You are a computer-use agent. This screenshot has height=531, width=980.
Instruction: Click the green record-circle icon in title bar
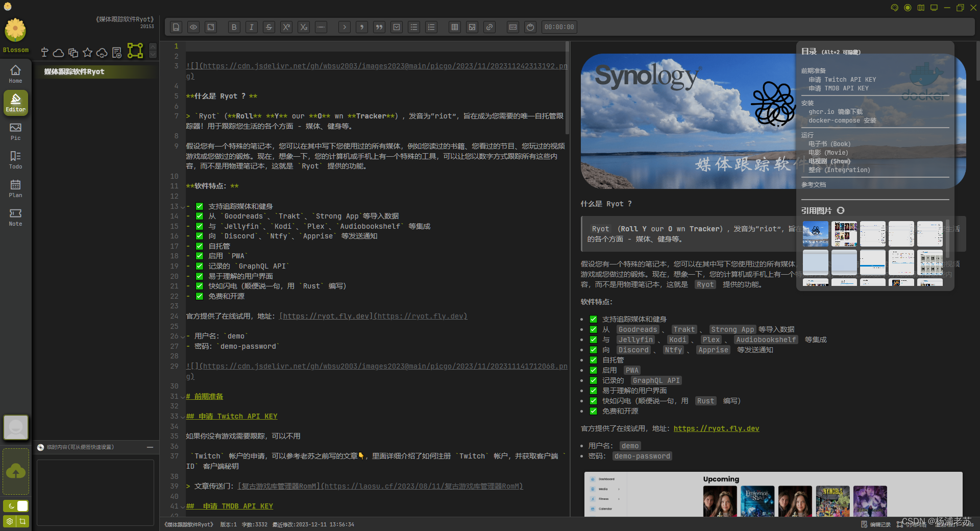[908, 8]
